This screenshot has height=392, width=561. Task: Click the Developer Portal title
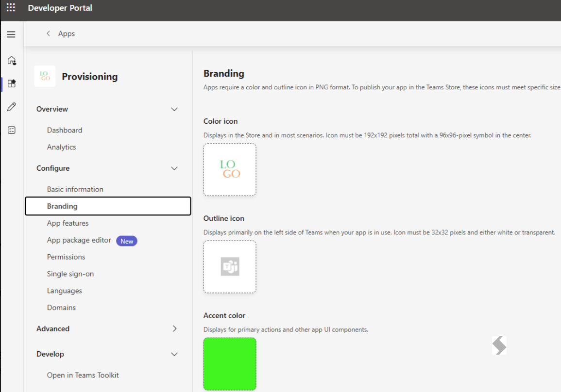tap(60, 8)
